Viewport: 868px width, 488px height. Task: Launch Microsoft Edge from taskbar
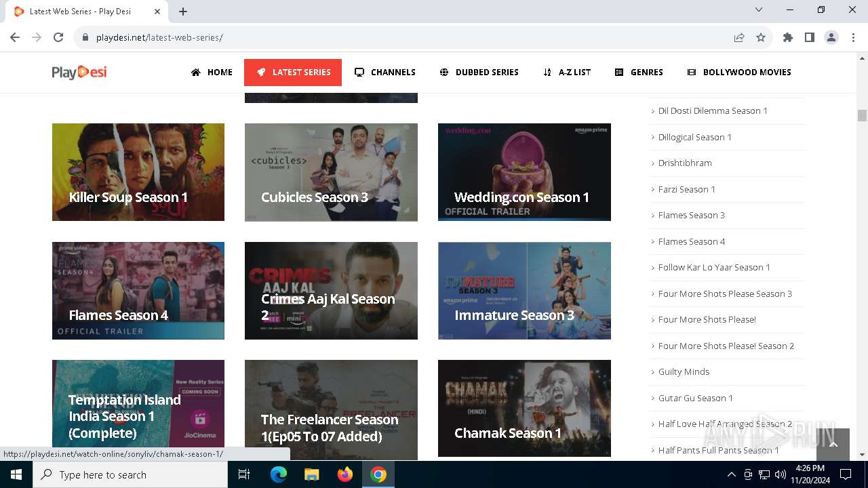pos(279,474)
